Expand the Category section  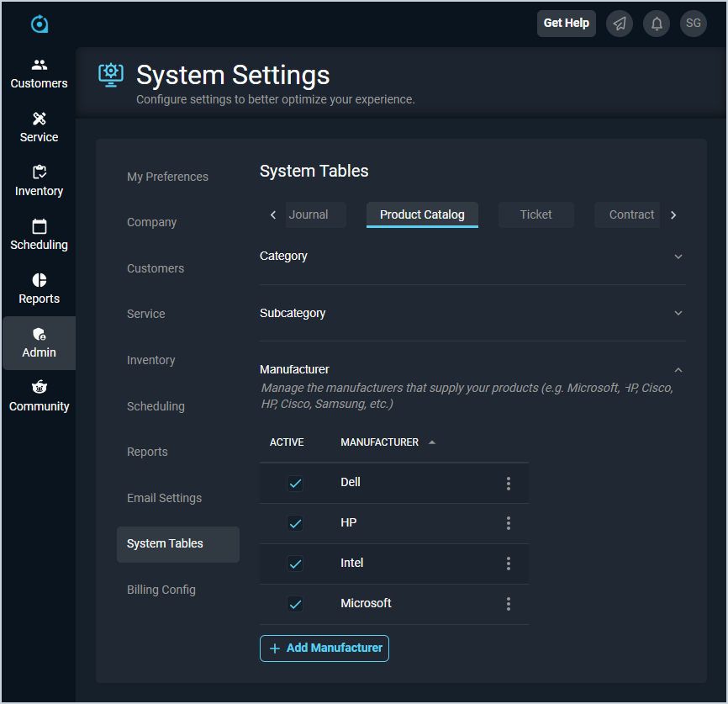(678, 257)
